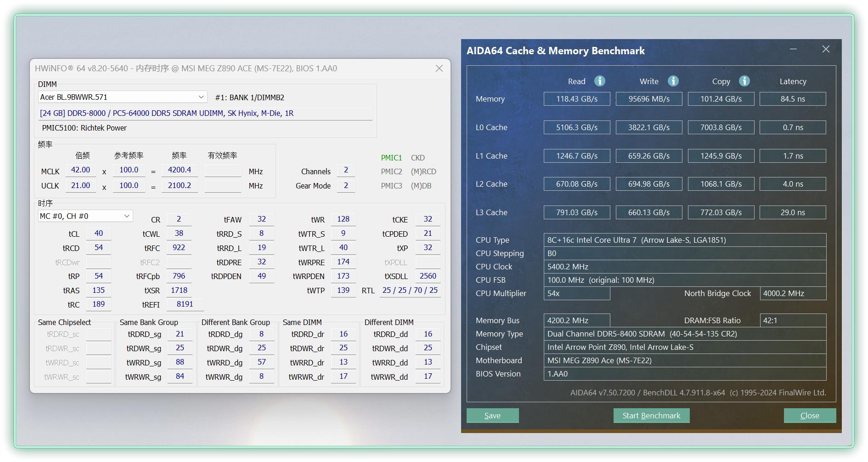Click the L3 Cache latency value 29.0 ns

[793, 212]
